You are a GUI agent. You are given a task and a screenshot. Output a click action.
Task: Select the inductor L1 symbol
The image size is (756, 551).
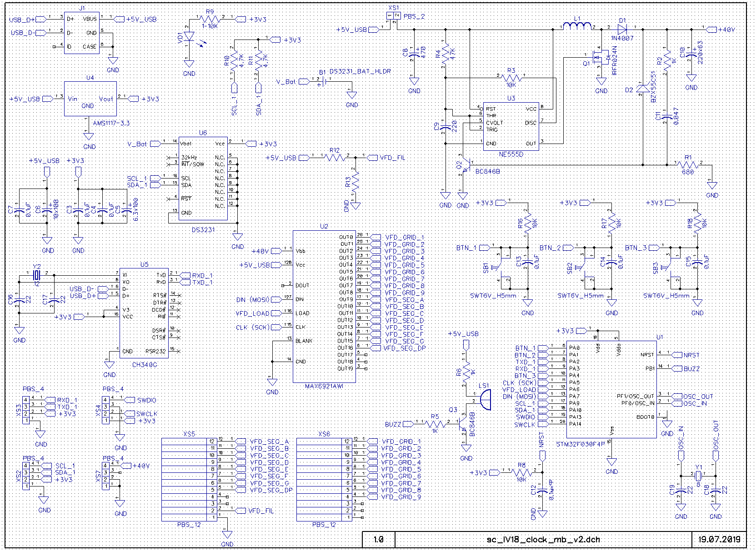(x=577, y=26)
